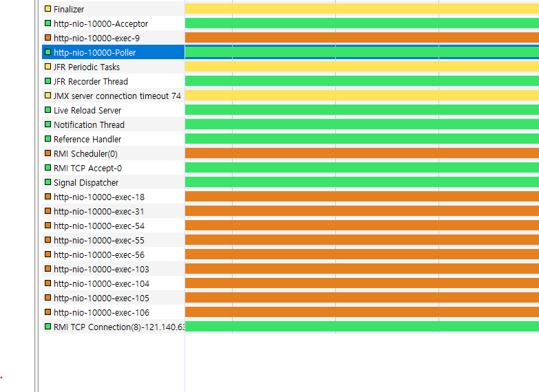
Task: Click the green timeline bar for RMI TCP Connection(8)
Action: [x=362, y=326]
